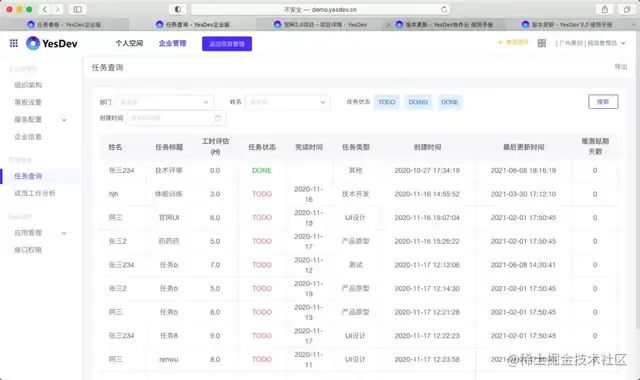Switch to YesDev 2.0 使用手册 tab

click(567, 24)
